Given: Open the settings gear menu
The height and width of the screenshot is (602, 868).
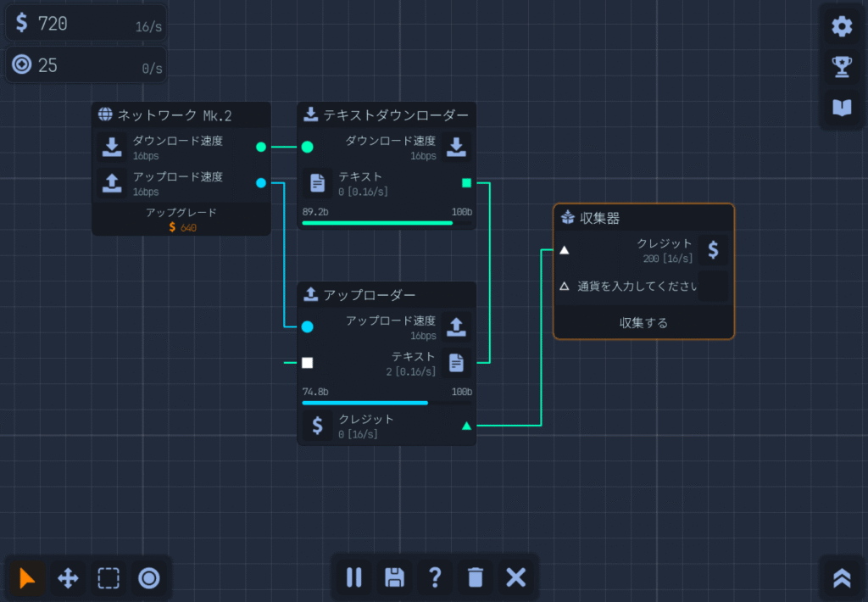Looking at the screenshot, I should 842,26.
